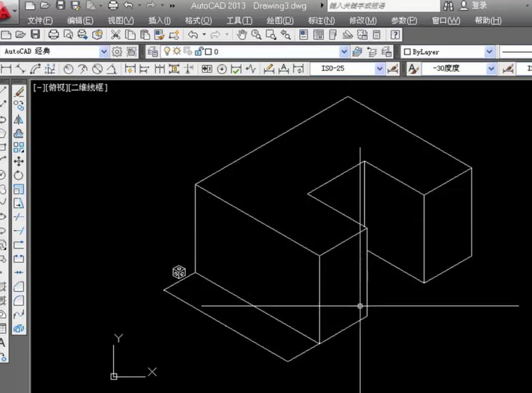Screen dimensions: 532x393
Task: Expand the ISO-25 dimension style dropdown
Action: (x=379, y=69)
